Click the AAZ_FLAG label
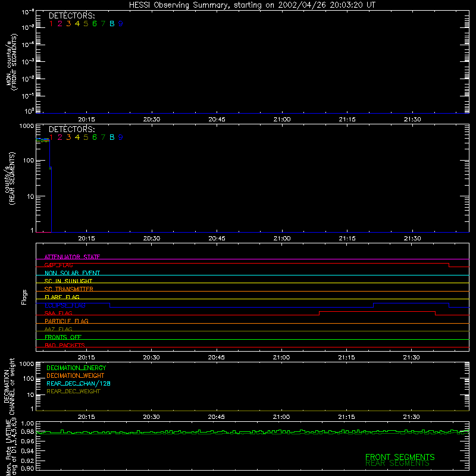Image resolution: width=476 pixels, height=476 pixels. point(58,329)
